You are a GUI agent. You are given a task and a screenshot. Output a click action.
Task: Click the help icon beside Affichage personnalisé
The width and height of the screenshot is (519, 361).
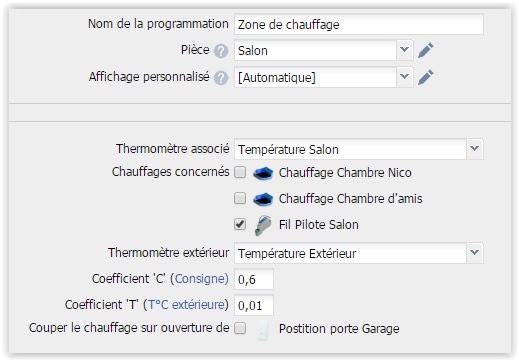coord(221,78)
